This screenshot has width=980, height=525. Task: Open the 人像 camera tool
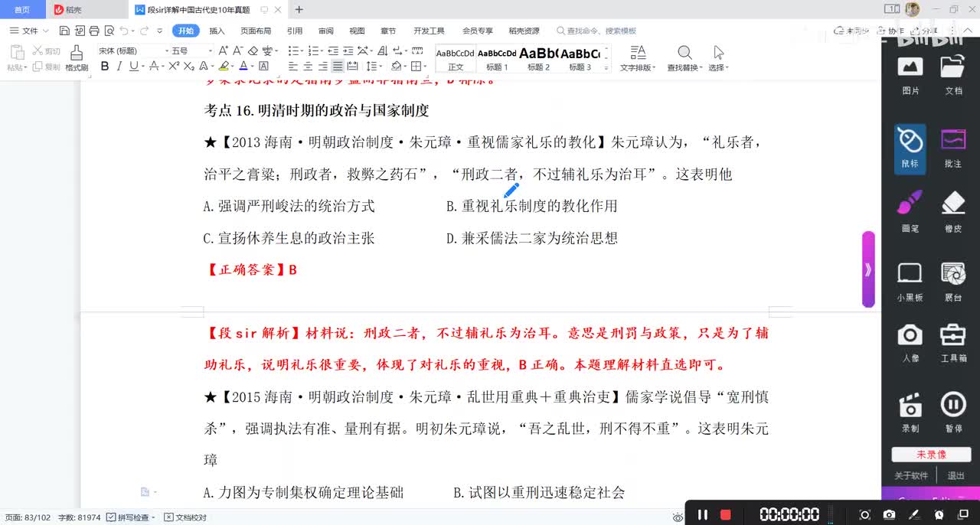click(910, 343)
